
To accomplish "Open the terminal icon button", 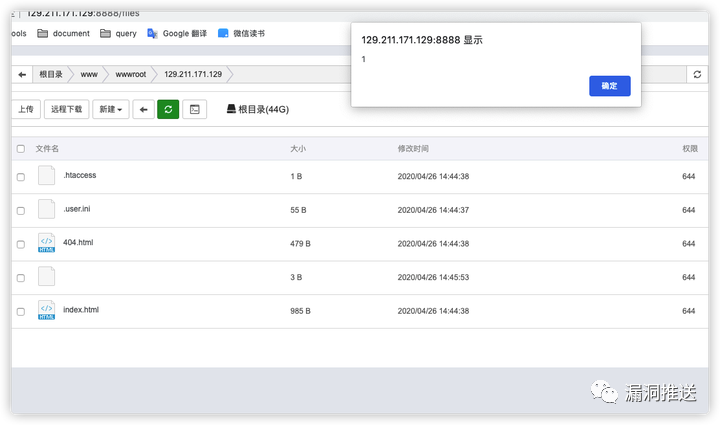I will click(195, 109).
